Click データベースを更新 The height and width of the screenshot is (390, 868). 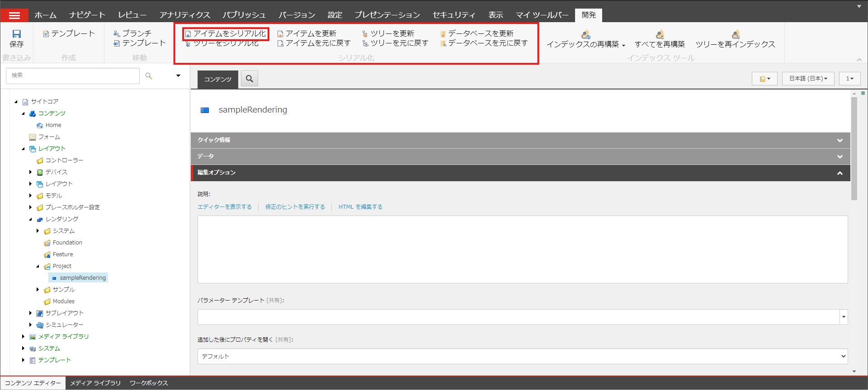tap(477, 33)
